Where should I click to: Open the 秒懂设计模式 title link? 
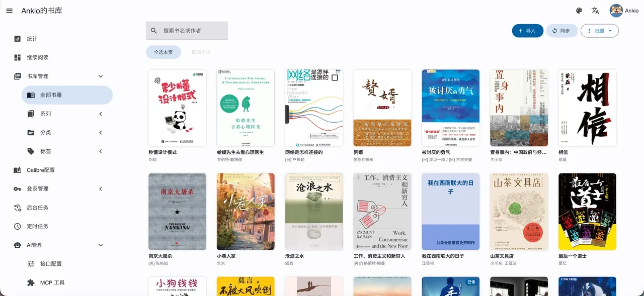[x=163, y=152]
